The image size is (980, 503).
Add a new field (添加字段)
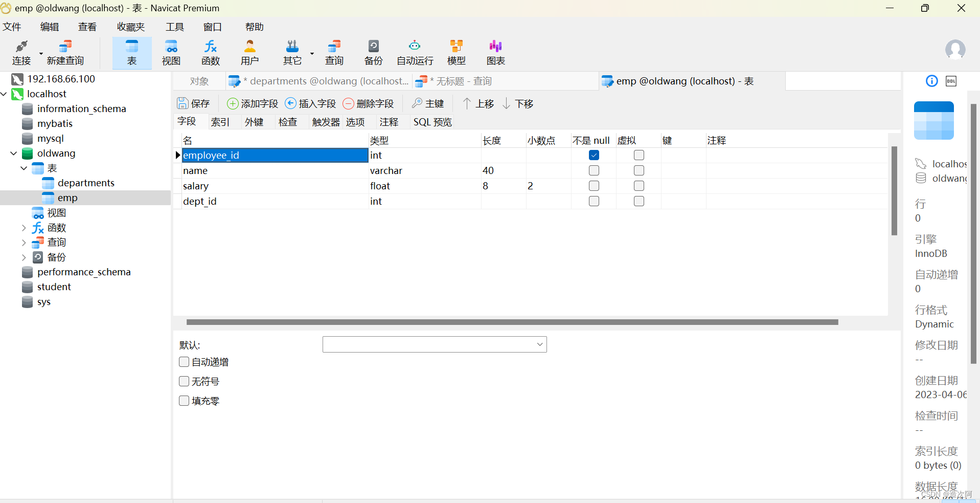coord(253,103)
